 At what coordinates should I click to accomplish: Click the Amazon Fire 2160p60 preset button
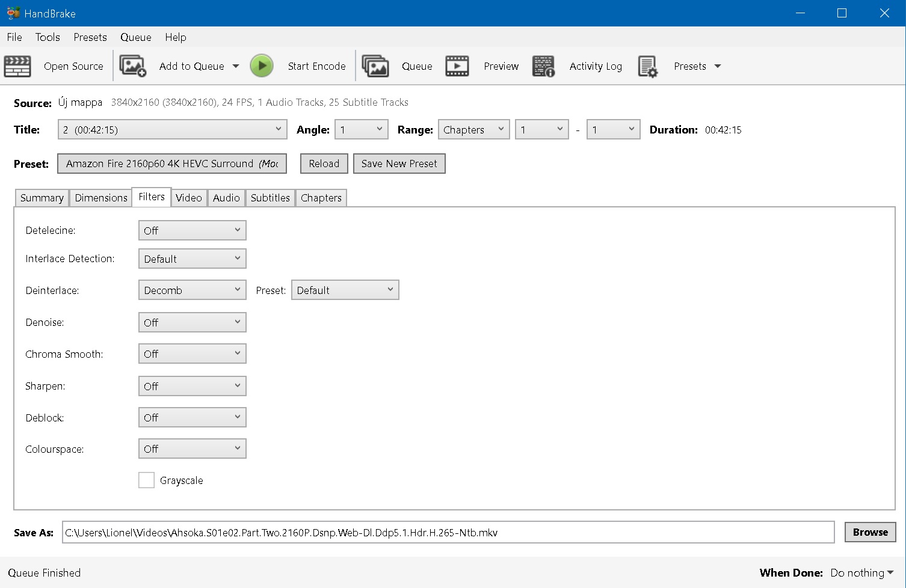point(172,164)
